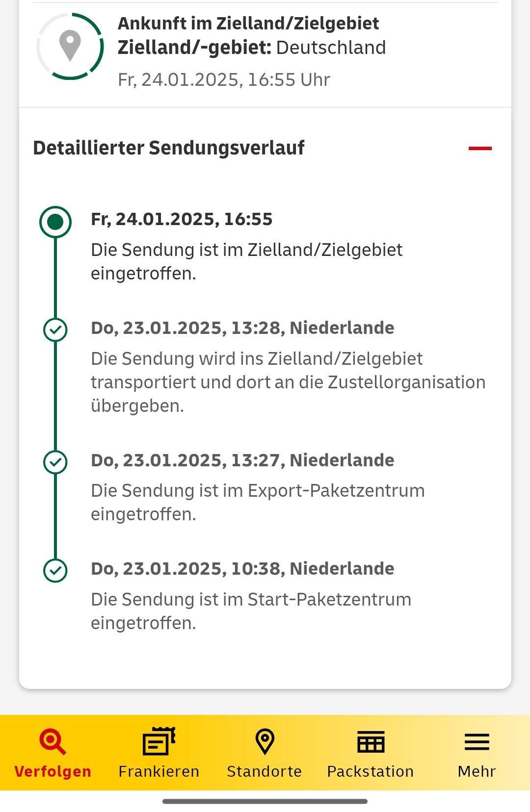
Task: Open the Mehr hamburger menu icon
Action: point(477,742)
